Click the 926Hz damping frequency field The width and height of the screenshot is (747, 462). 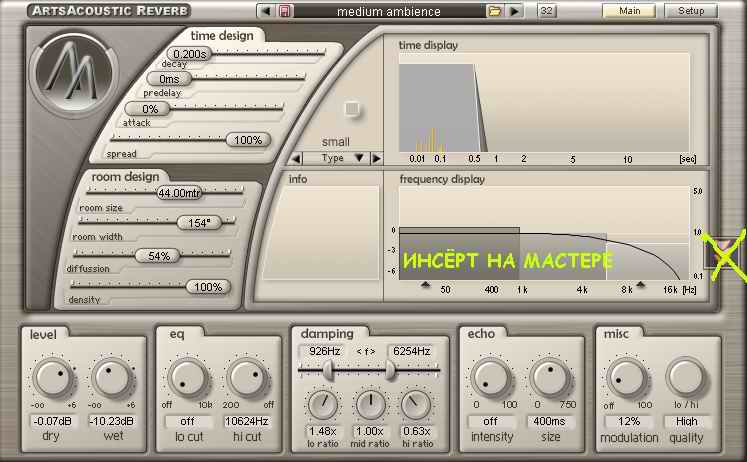324,352
